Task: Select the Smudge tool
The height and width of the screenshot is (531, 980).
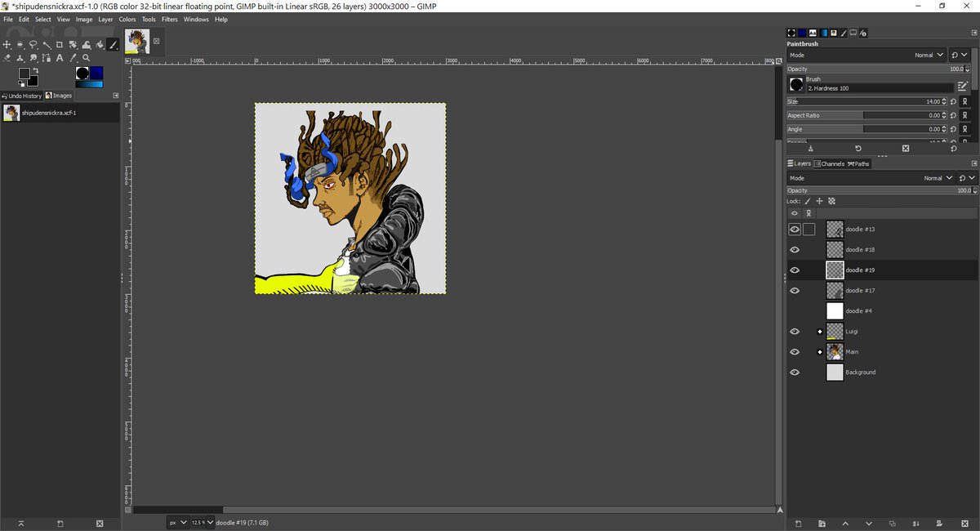Action: click(x=33, y=58)
